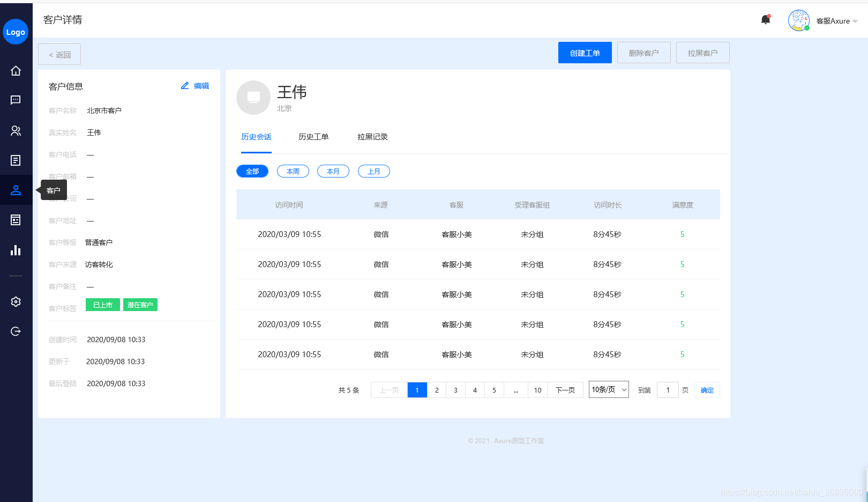Select the 全部 filter pill
The width and height of the screenshot is (868, 502).
252,171
